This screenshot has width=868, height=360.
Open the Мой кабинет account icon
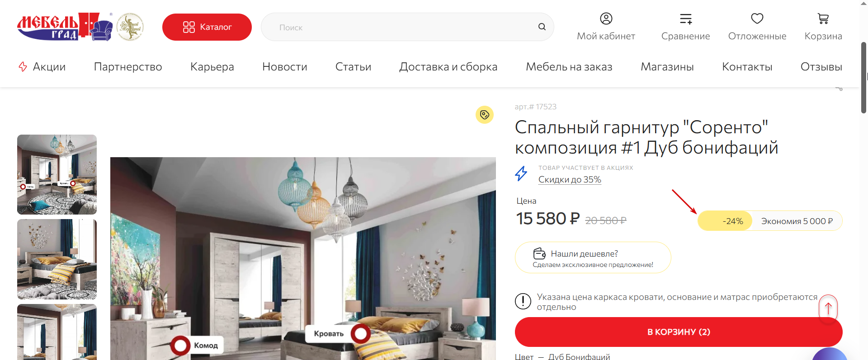tap(606, 19)
